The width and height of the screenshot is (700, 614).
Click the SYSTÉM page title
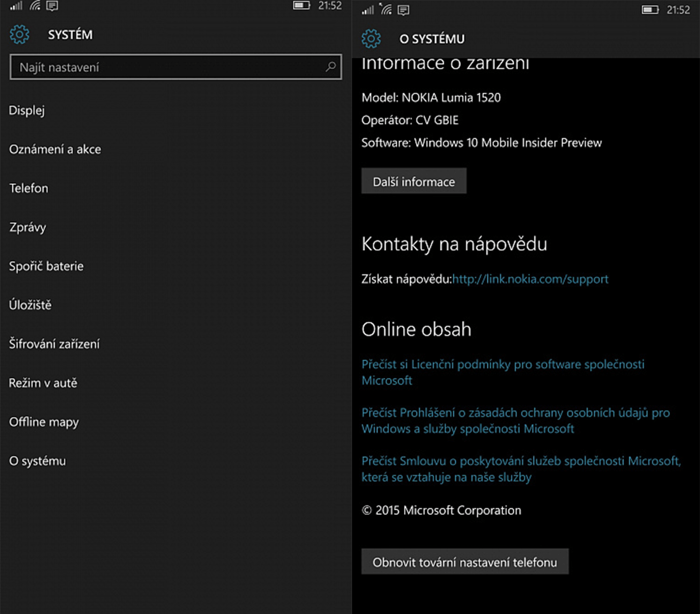point(70,35)
